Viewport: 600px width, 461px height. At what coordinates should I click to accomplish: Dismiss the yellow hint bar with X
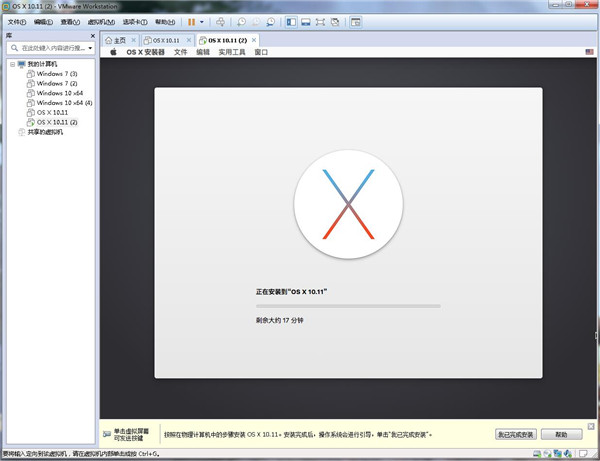tap(591, 426)
